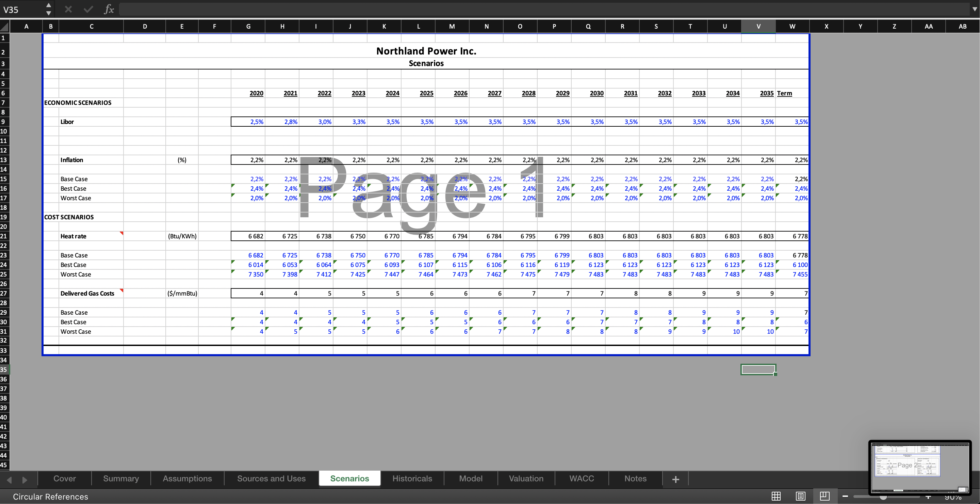Select the Libor label cell

point(91,122)
